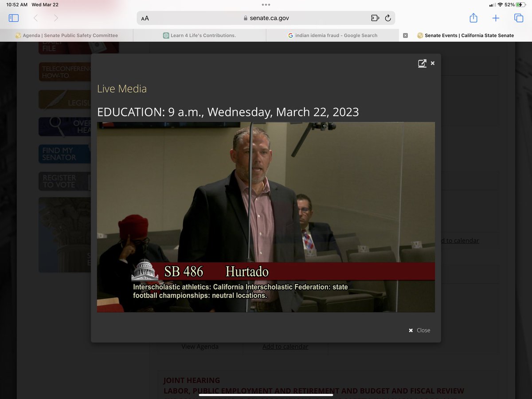Open the Share sheet icon
The height and width of the screenshot is (399, 532).
[473, 18]
